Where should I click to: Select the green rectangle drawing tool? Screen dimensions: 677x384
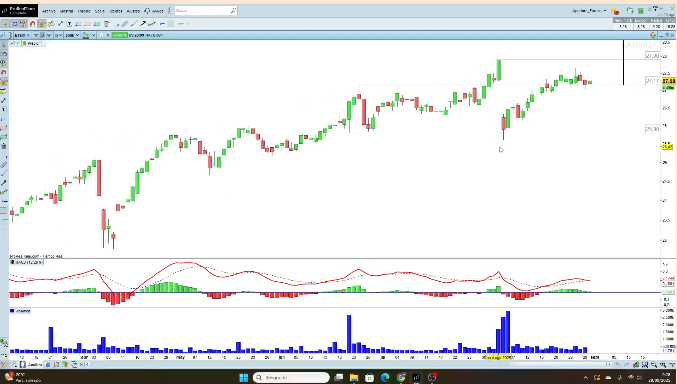[97, 24]
